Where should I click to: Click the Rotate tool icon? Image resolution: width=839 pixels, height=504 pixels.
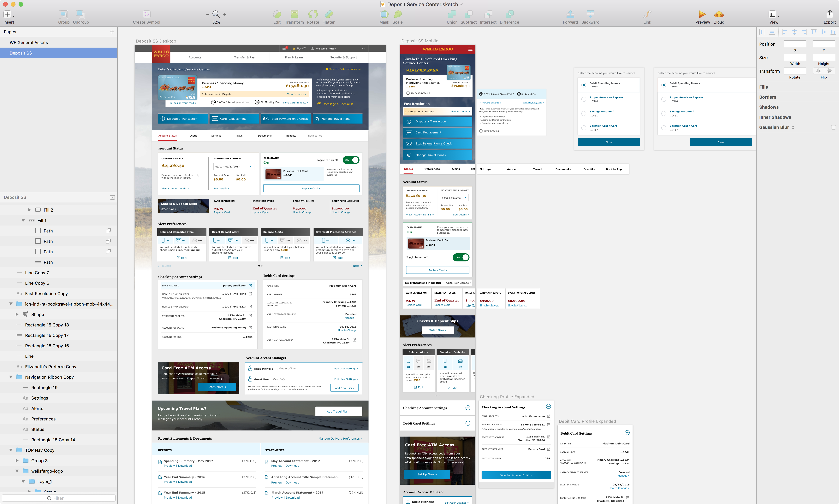[x=313, y=15]
